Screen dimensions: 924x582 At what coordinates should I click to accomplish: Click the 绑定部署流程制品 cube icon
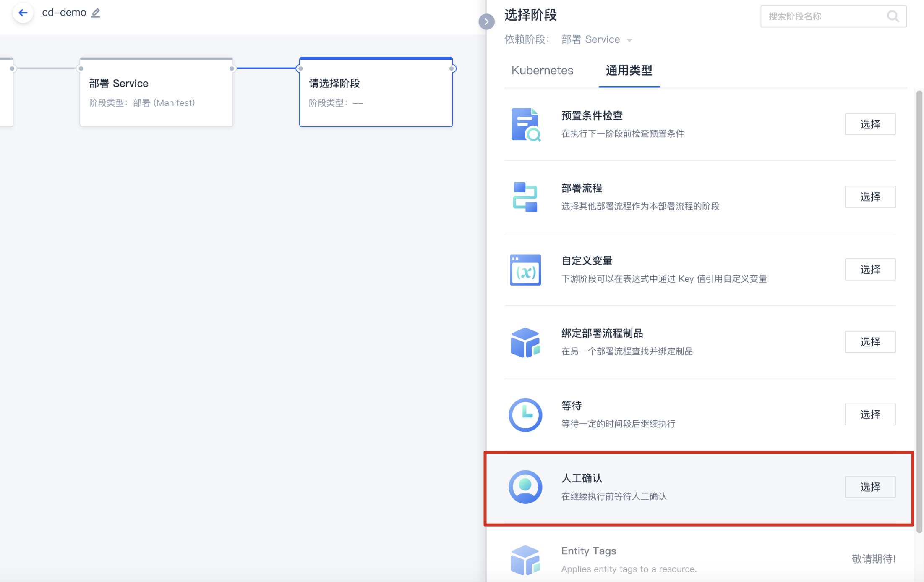pyautogui.click(x=525, y=342)
